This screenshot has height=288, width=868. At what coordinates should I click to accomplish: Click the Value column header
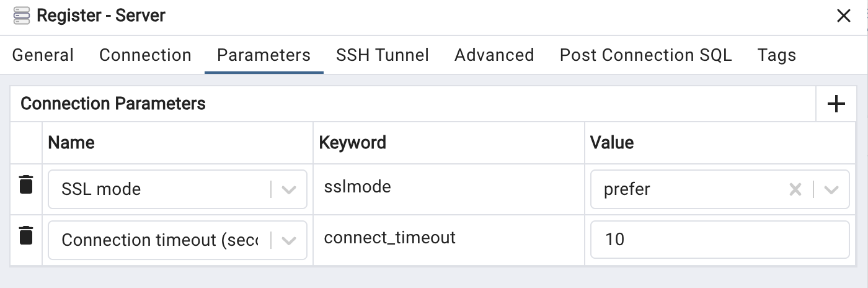(611, 143)
